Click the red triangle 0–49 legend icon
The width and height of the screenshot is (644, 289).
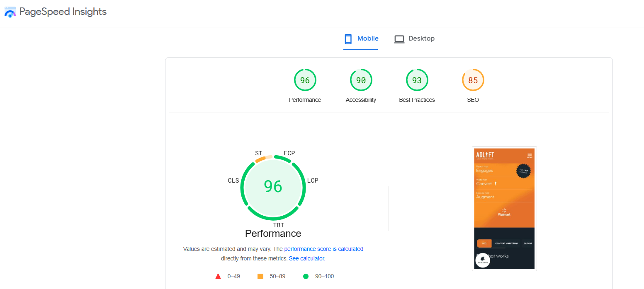click(x=218, y=276)
